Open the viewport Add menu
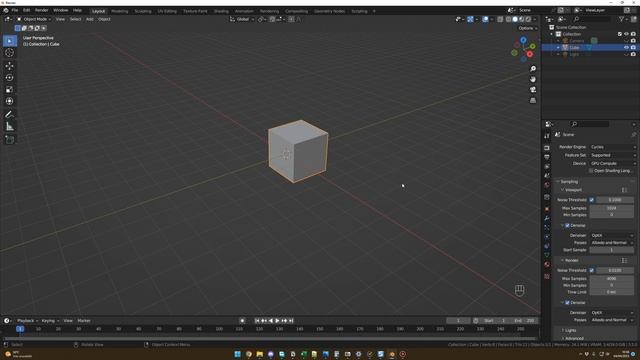Image resolution: width=640 pixels, height=360 pixels. point(89,19)
